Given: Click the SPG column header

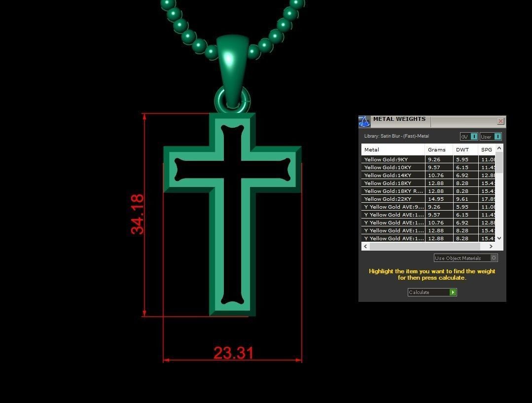Looking at the screenshot, I should [487, 150].
